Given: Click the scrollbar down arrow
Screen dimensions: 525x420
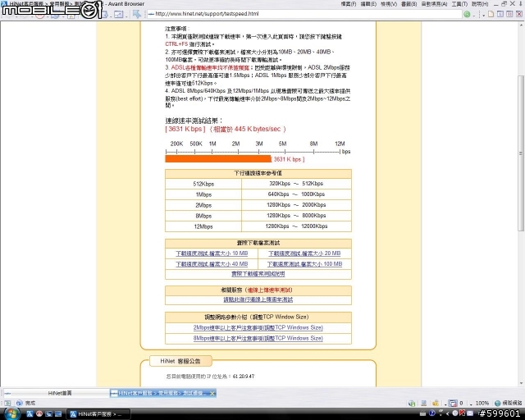Looking at the screenshot, I should pyautogui.click(x=521, y=383).
